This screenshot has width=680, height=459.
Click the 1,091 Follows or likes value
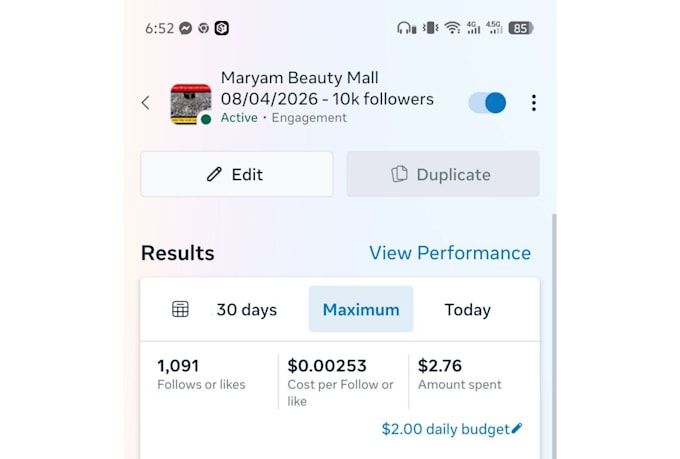[178, 366]
